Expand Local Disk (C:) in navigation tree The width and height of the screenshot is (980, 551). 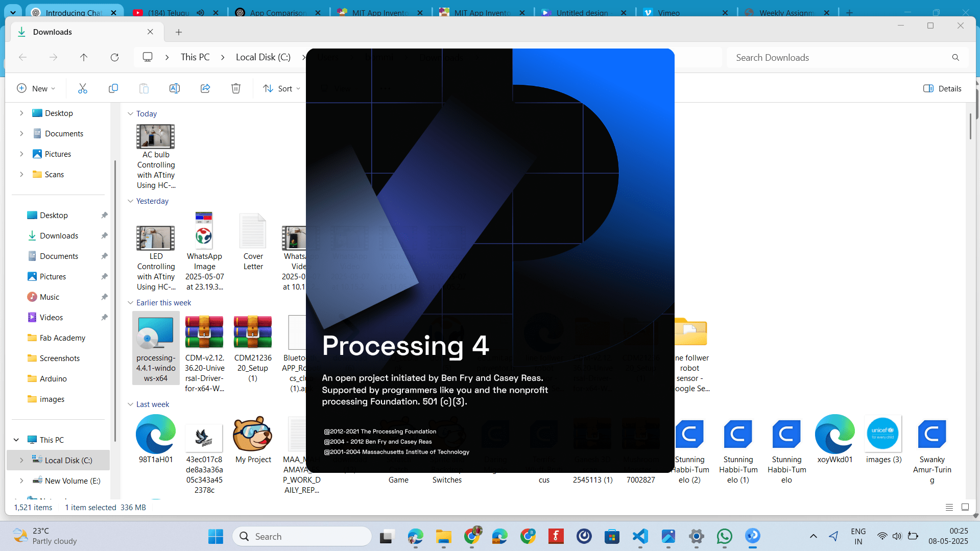pos(21,460)
